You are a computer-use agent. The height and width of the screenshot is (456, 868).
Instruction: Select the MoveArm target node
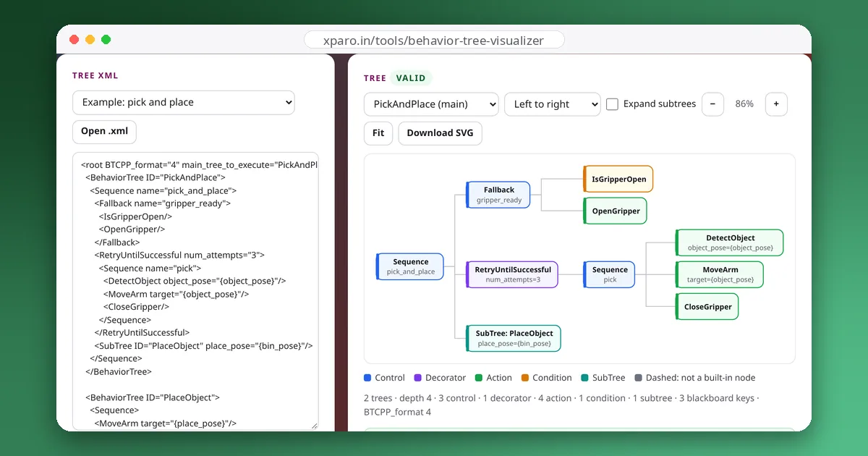(x=720, y=274)
